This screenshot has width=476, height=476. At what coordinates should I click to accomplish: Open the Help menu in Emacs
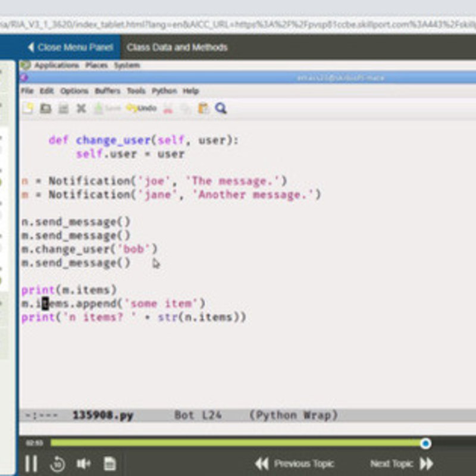pos(190,91)
